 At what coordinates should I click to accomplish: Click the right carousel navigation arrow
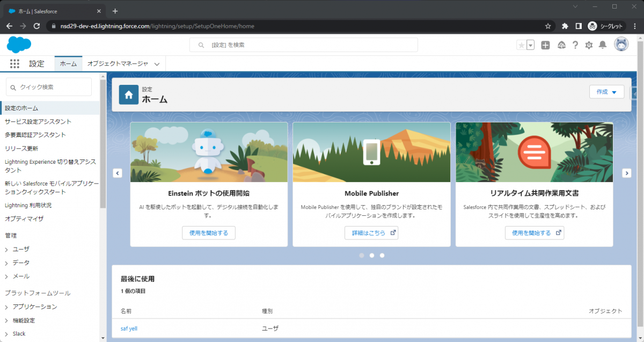[626, 173]
